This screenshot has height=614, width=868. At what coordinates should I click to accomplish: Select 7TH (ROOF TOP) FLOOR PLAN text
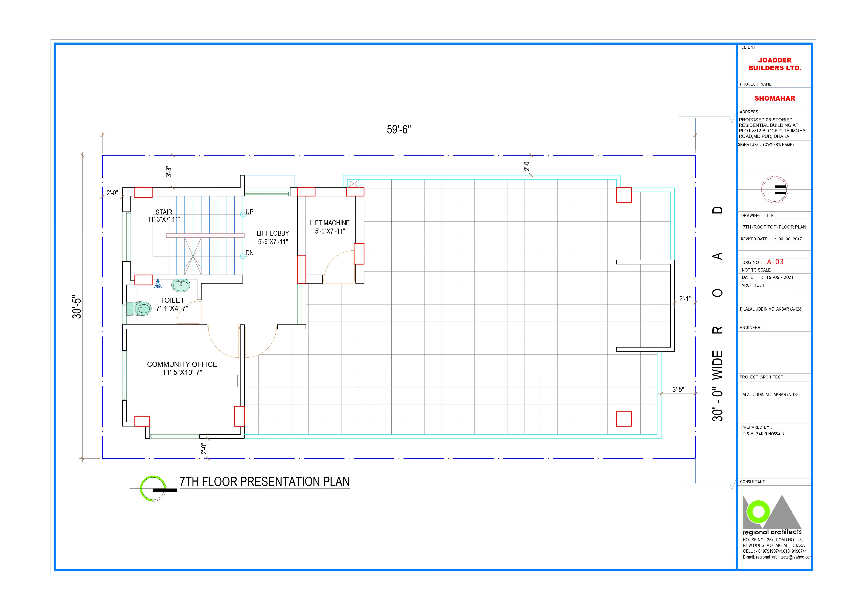click(774, 227)
